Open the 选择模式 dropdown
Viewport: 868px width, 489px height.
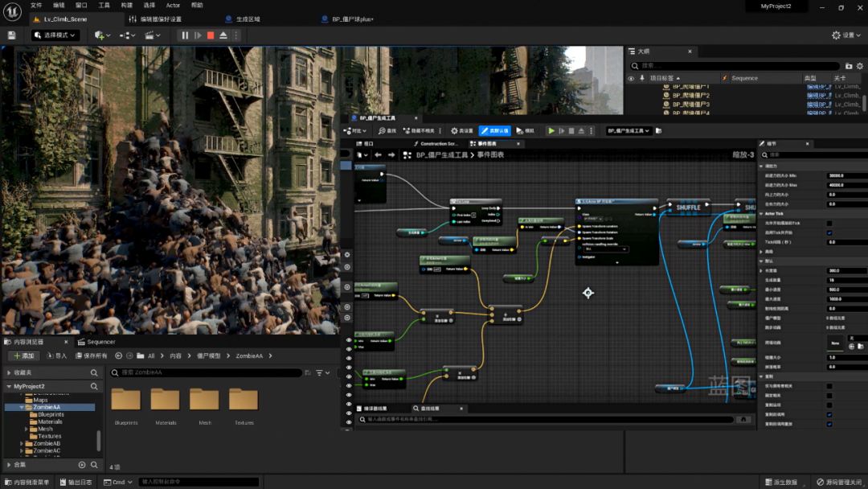click(x=55, y=35)
